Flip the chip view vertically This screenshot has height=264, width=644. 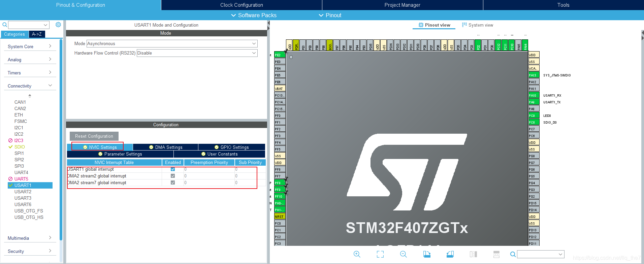pos(496,254)
